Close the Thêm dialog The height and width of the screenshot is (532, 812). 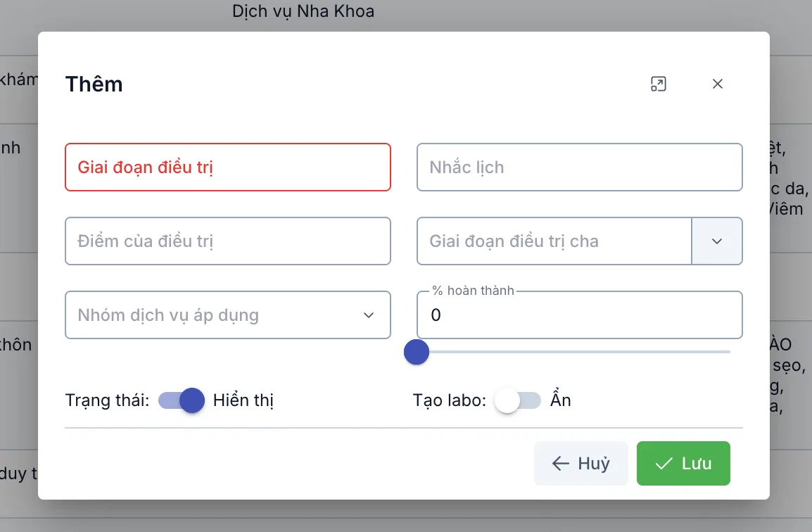coord(717,84)
